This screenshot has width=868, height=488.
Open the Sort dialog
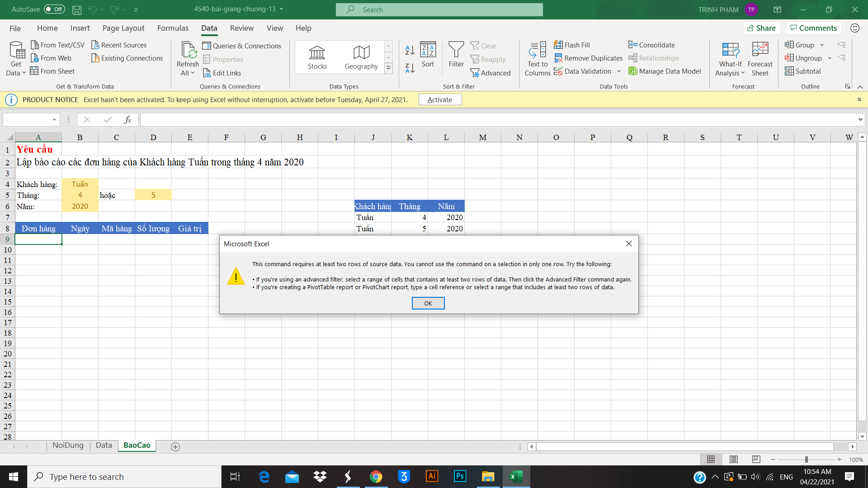click(428, 55)
